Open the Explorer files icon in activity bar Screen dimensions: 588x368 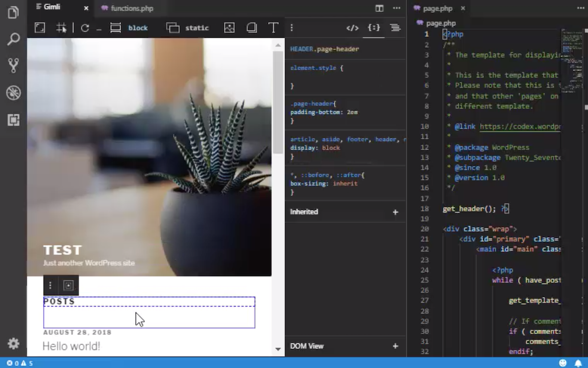(13, 13)
